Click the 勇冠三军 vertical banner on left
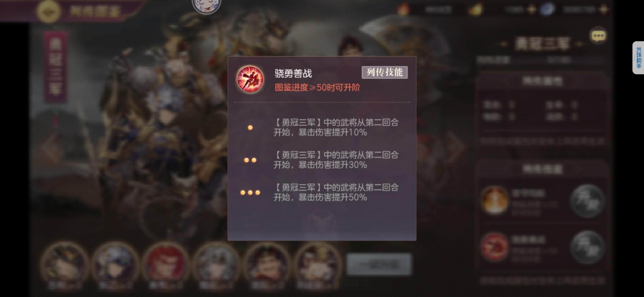This screenshot has height=297, width=644. [x=55, y=67]
